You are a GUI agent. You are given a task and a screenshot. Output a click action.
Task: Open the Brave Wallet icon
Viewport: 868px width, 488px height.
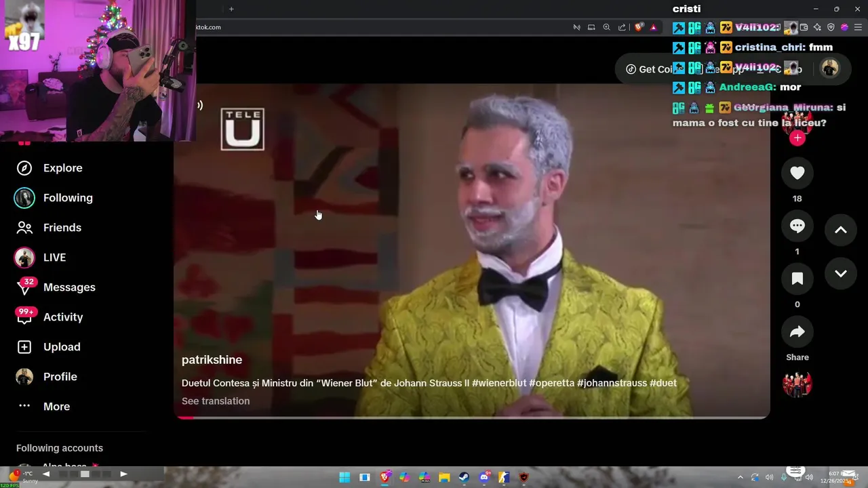click(x=804, y=27)
